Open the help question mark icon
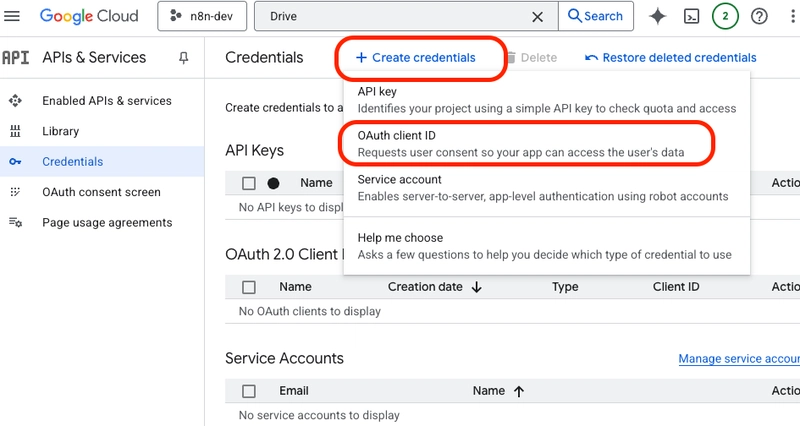 point(759,16)
